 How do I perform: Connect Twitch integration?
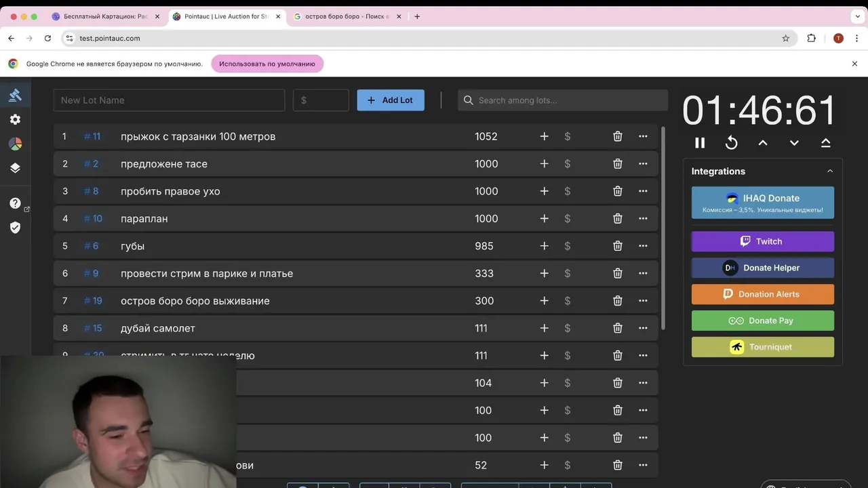[763, 241]
